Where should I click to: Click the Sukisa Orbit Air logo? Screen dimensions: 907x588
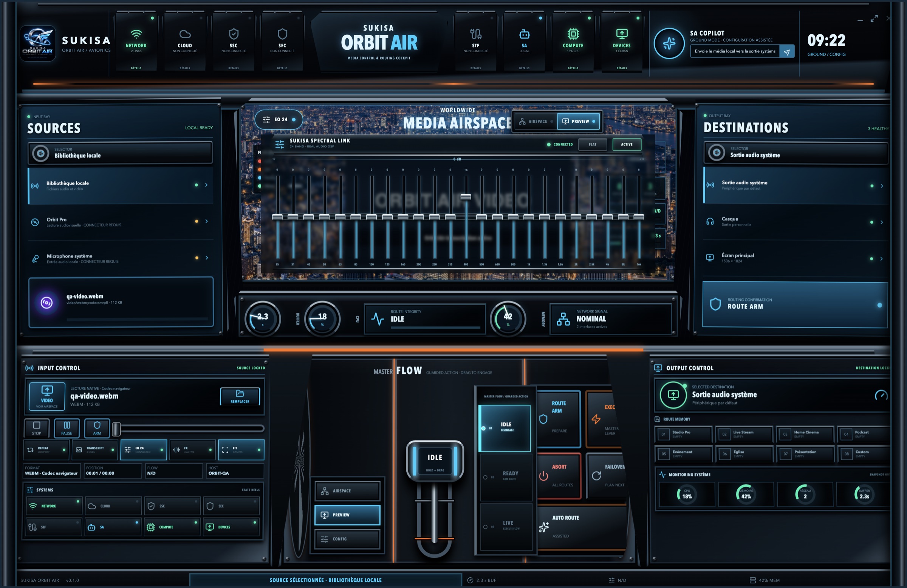pos(38,43)
